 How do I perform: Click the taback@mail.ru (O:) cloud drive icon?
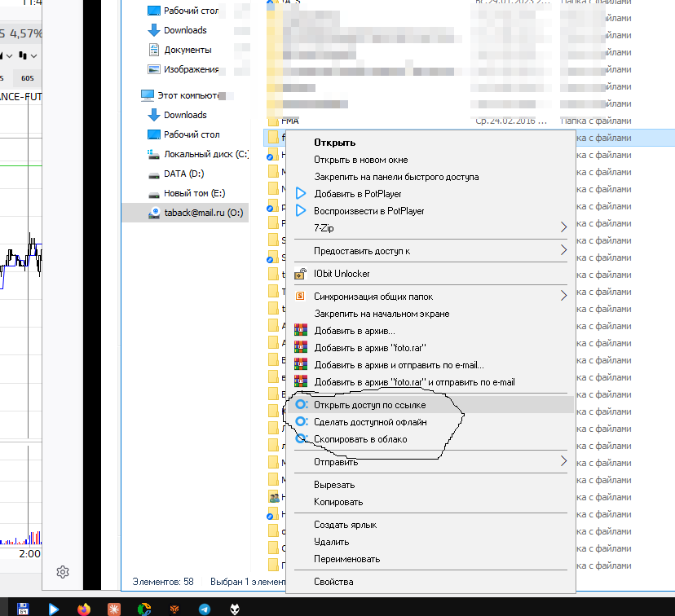click(154, 213)
